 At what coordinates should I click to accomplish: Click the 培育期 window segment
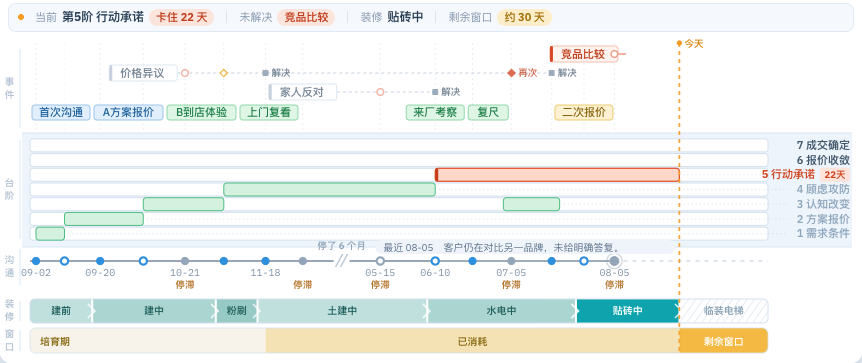[147, 341]
